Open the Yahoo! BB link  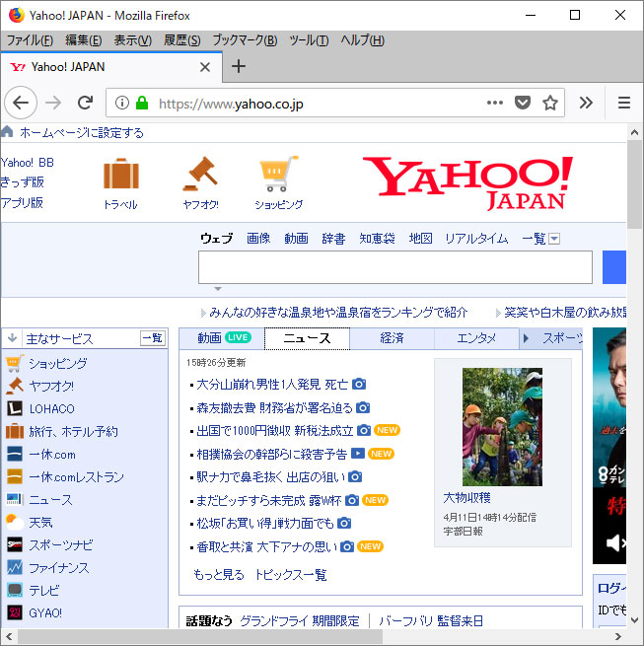click(28, 163)
